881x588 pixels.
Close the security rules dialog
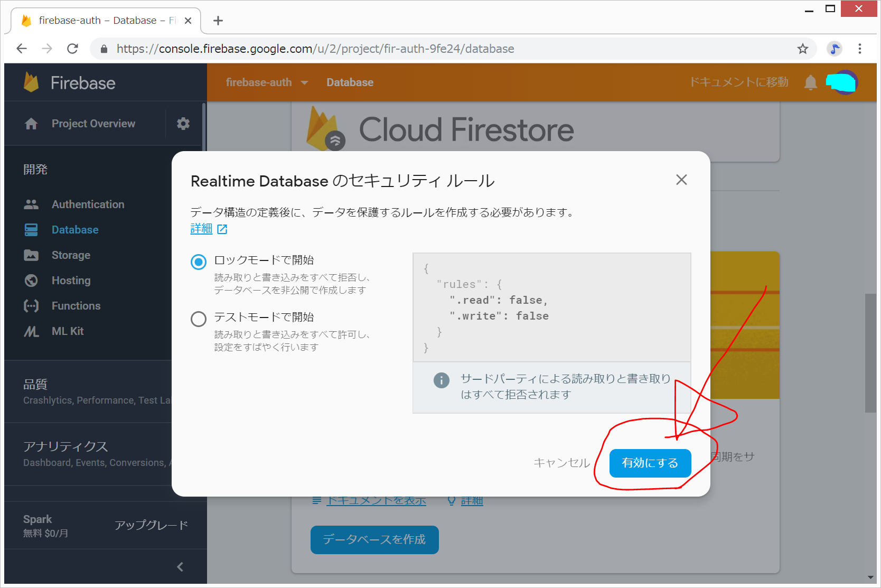[x=681, y=180]
